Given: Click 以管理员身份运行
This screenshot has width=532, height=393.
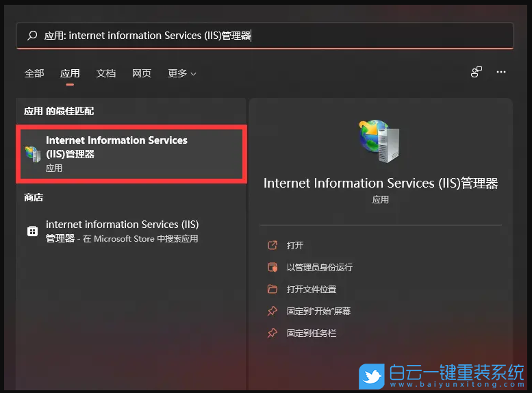Looking at the screenshot, I should click(320, 268).
